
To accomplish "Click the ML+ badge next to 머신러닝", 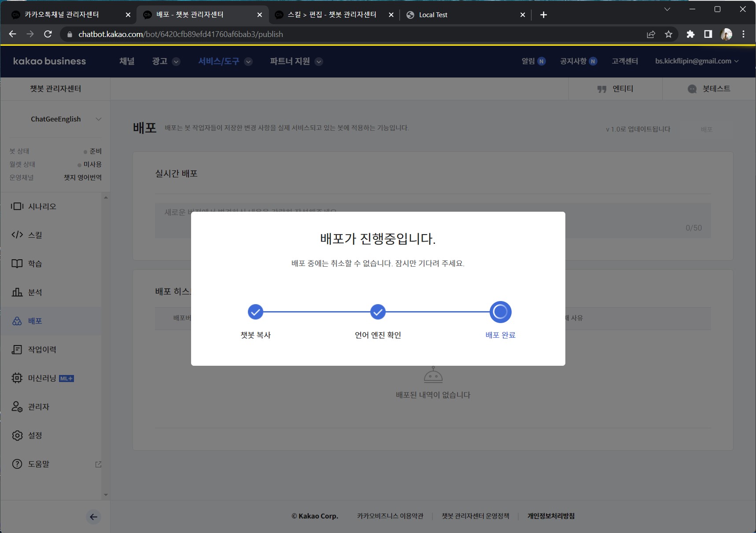I will click(x=66, y=379).
